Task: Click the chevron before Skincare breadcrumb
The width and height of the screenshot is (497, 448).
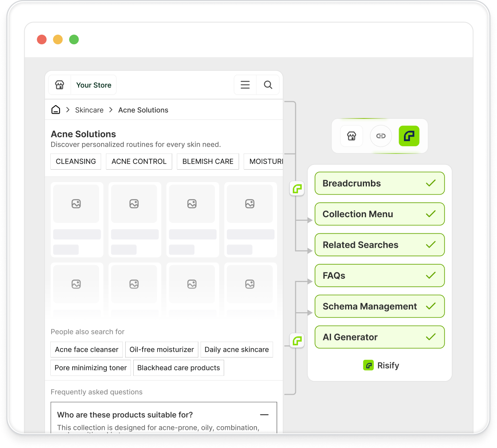Action: click(68, 110)
